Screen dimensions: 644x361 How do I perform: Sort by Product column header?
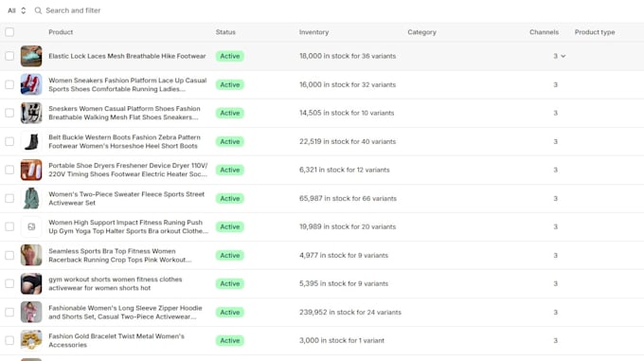[x=61, y=32]
